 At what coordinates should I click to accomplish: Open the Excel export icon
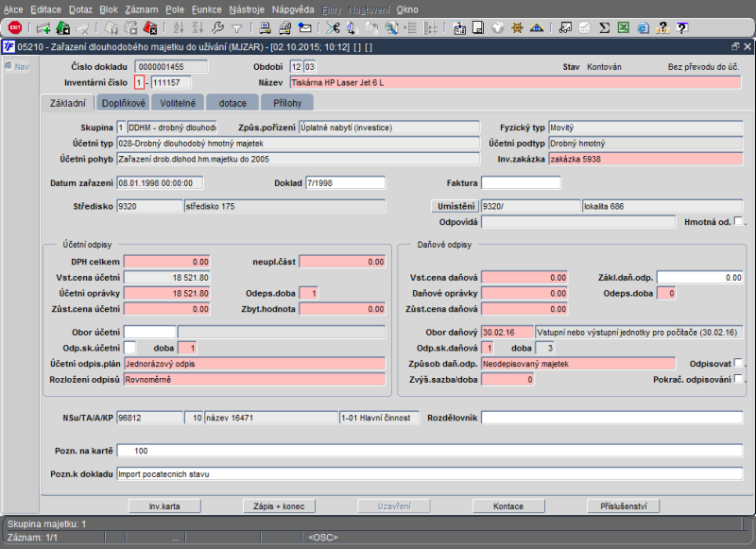pos(624,27)
